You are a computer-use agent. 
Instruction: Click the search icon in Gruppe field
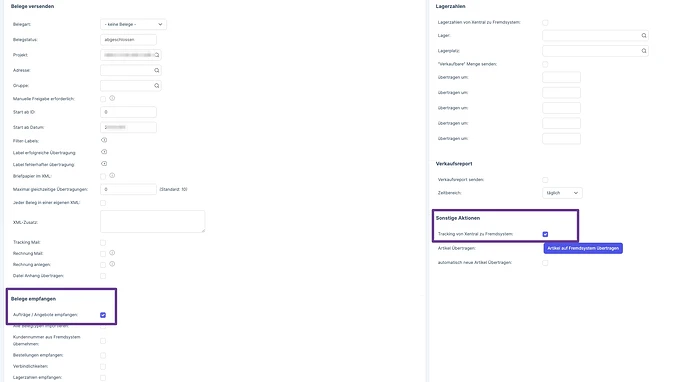(157, 86)
